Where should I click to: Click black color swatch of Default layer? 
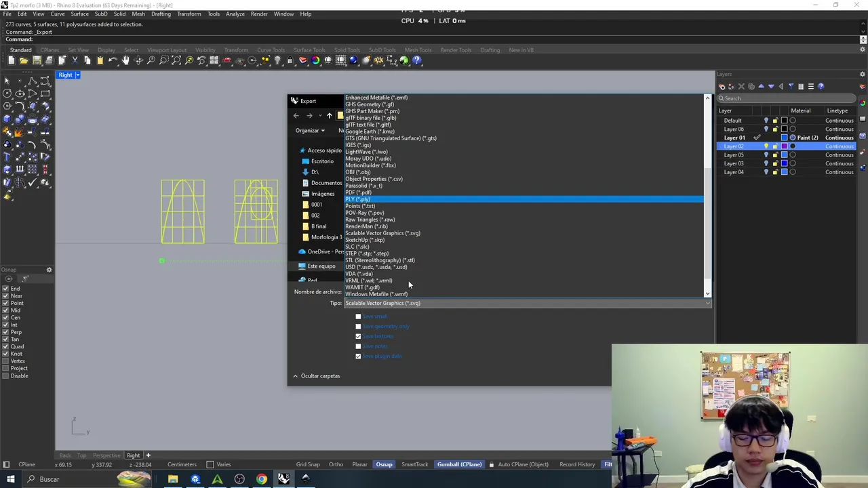click(784, 121)
